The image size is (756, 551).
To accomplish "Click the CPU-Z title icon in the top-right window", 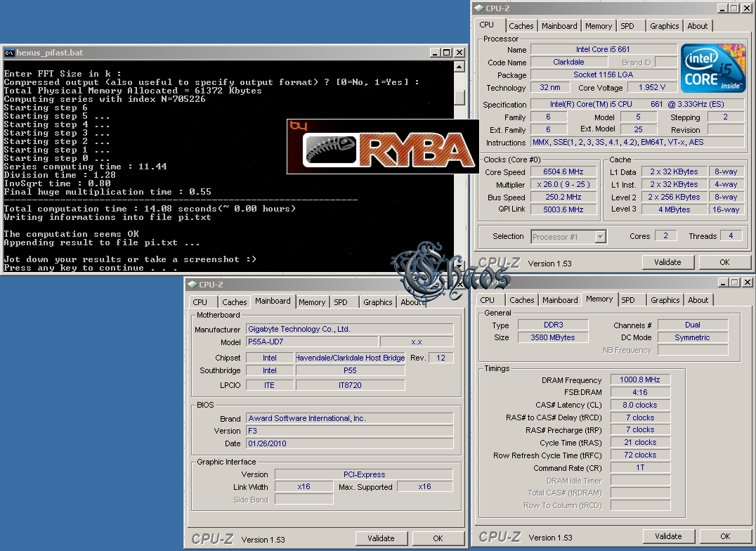I will (478, 8).
